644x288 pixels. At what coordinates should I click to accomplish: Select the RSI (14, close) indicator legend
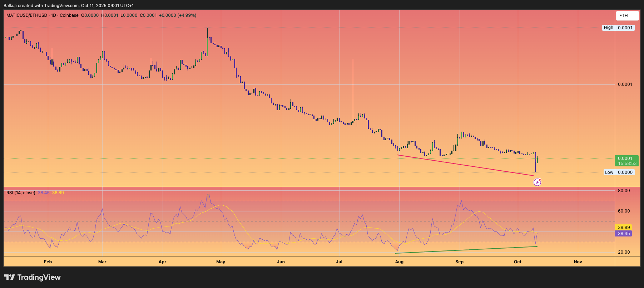(x=21, y=193)
